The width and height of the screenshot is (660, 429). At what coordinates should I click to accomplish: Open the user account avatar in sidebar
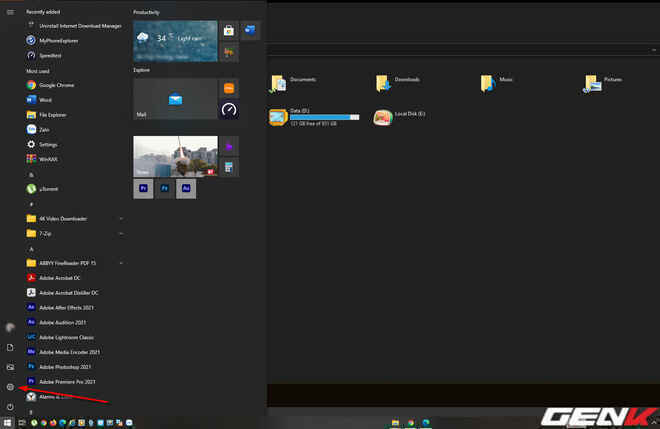coord(10,327)
